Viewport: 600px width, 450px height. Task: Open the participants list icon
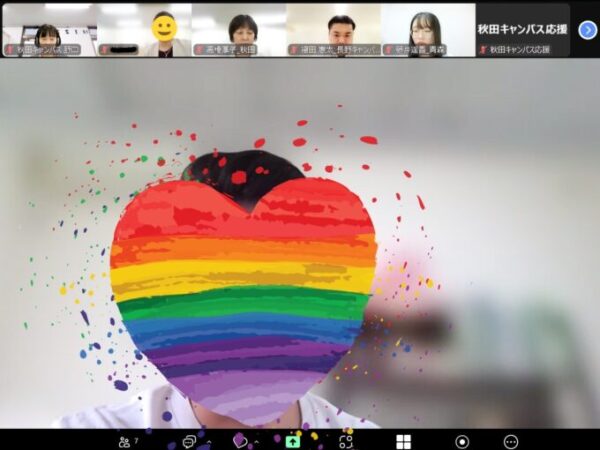coord(124,441)
